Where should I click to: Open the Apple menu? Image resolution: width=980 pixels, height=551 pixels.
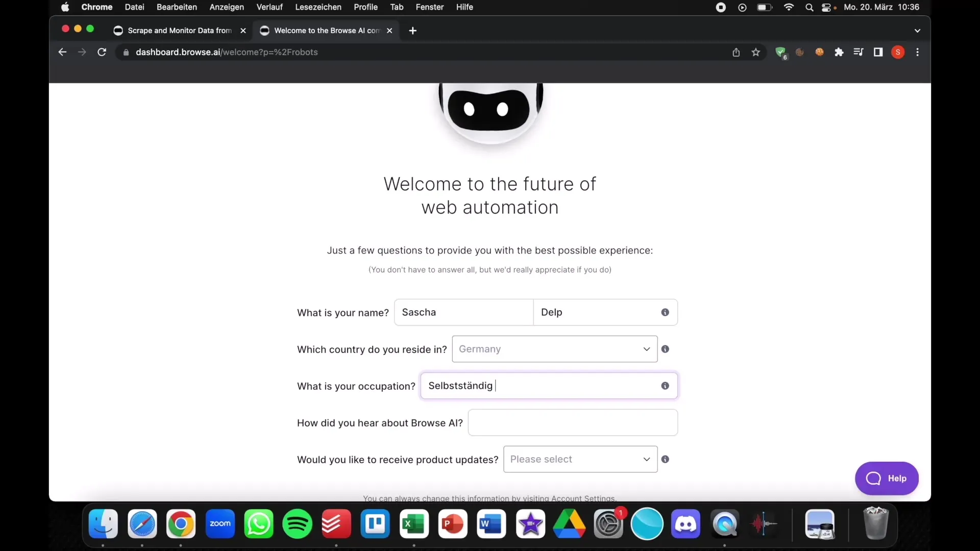coord(65,7)
